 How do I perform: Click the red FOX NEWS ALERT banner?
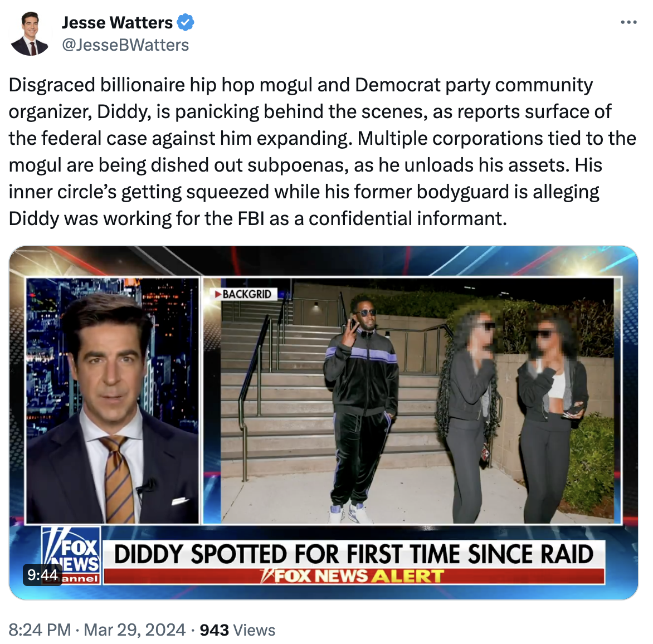click(354, 576)
